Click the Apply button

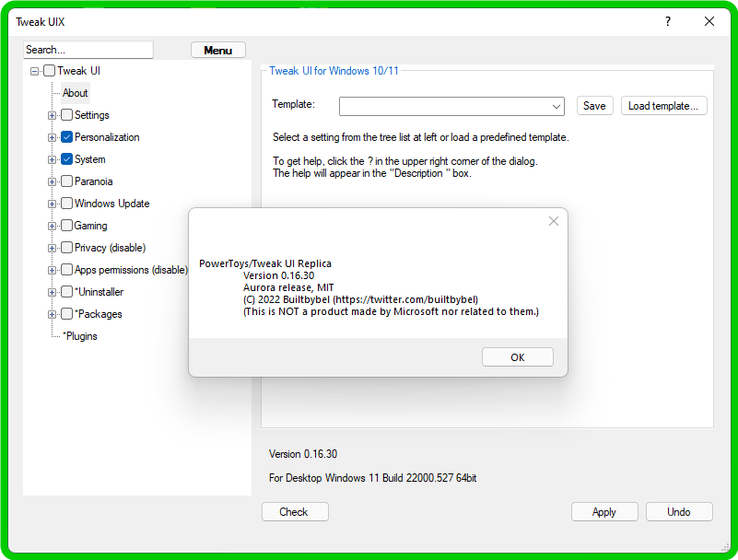click(604, 512)
